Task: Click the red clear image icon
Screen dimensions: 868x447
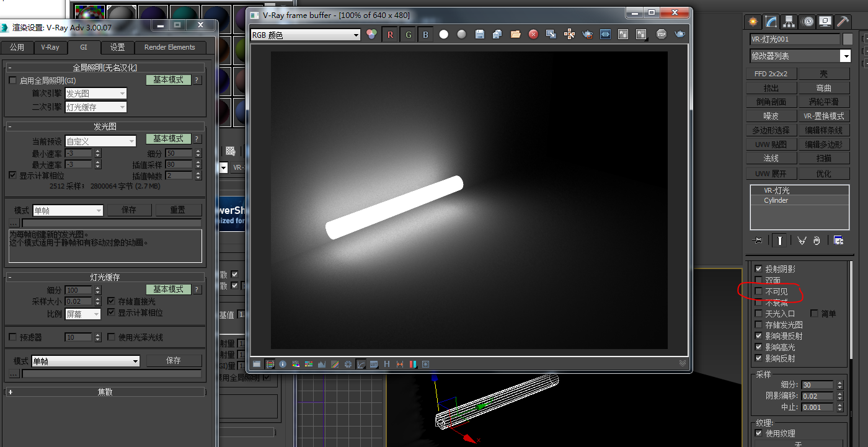Action: [x=533, y=35]
